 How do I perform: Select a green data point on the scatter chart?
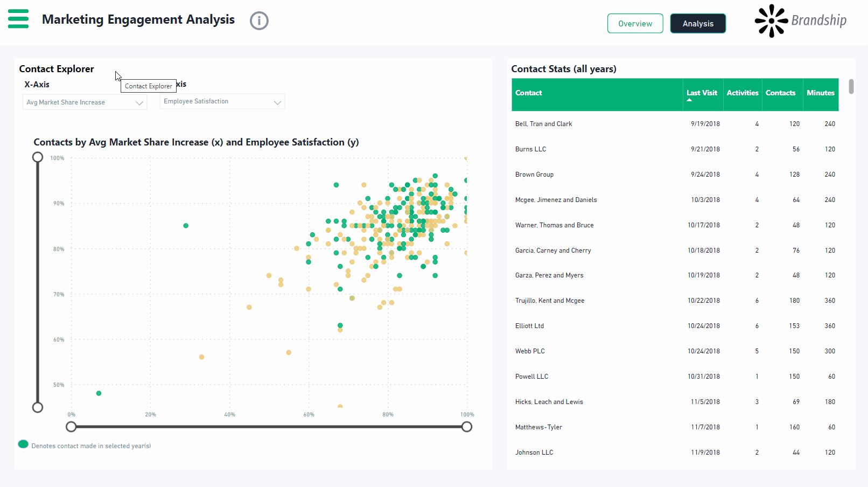(186, 225)
